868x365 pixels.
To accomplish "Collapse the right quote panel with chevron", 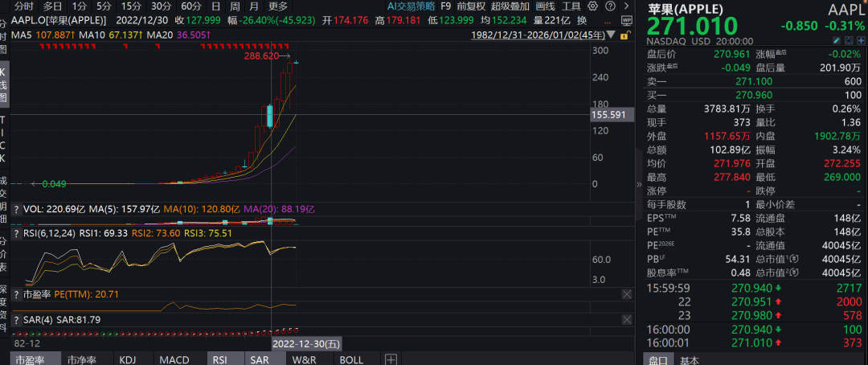I will click(640, 183).
